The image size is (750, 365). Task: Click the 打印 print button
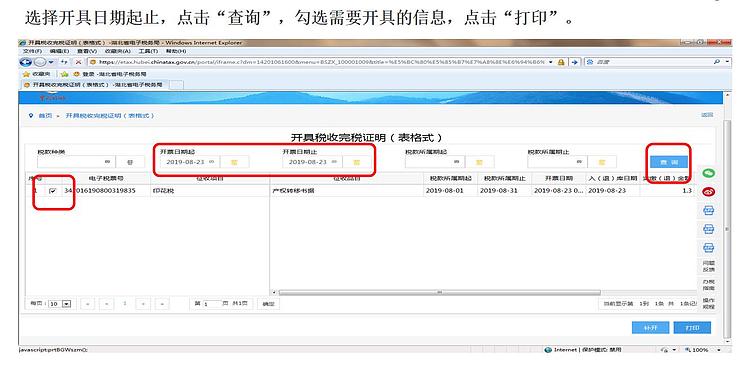[x=692, y=328]
